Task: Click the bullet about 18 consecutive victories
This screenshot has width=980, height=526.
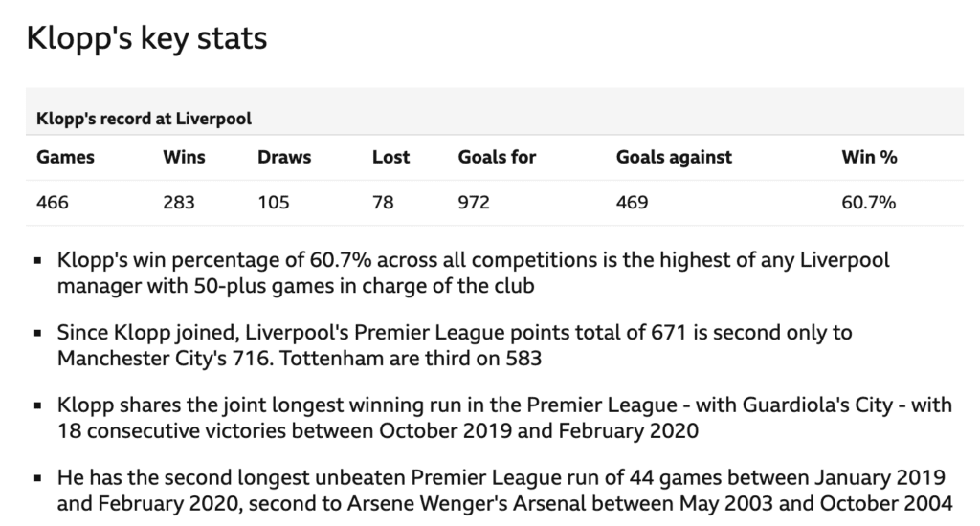Action: coord(504,418)
